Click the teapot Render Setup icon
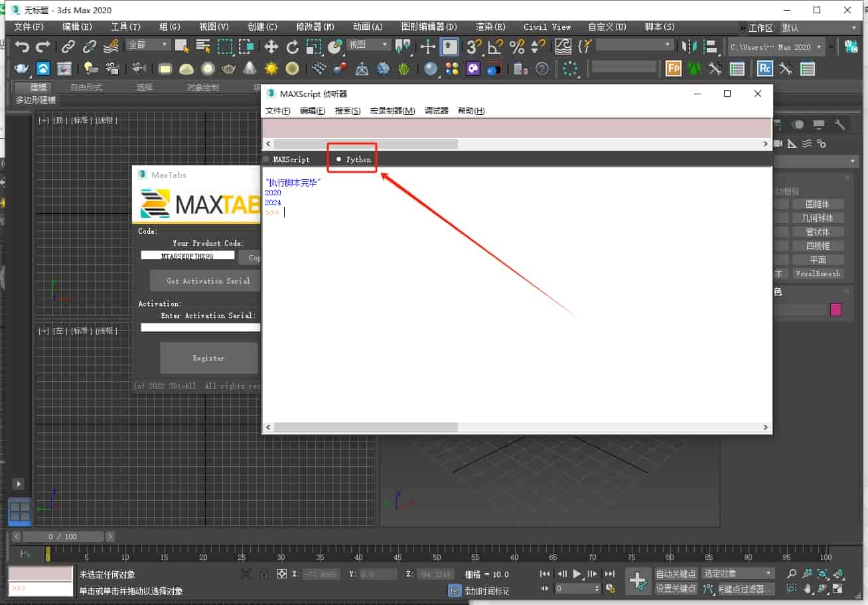This screenshot has height=605, width=868. pos(22,68)
